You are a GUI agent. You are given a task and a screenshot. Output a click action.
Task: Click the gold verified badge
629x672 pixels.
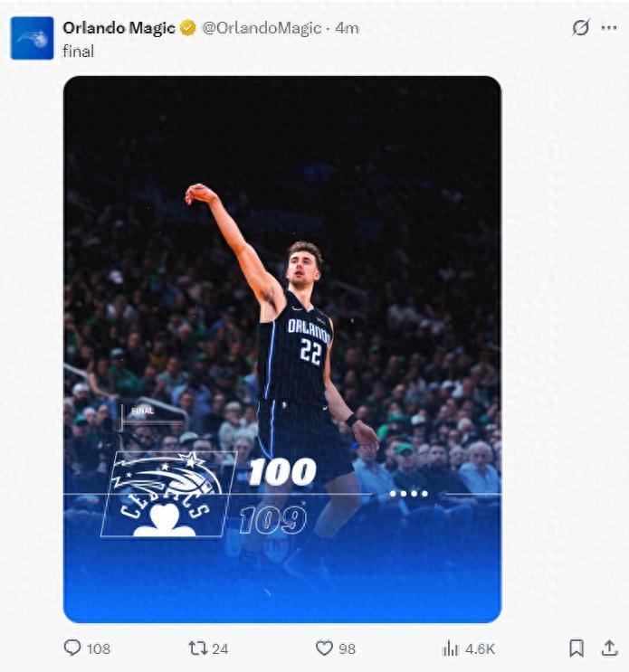[x=187, y=28]
